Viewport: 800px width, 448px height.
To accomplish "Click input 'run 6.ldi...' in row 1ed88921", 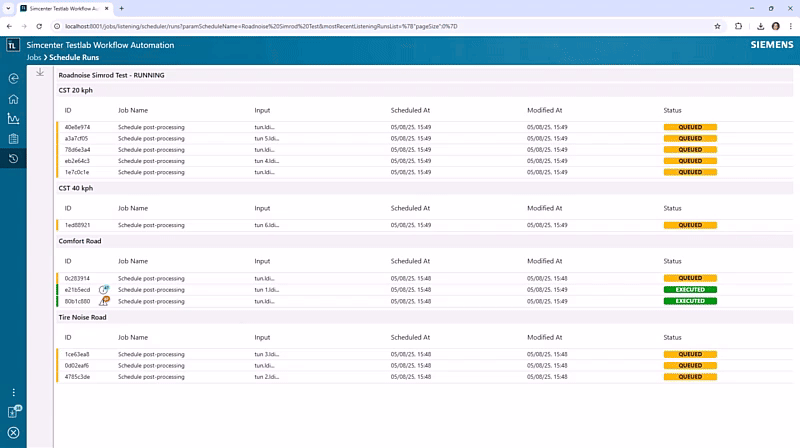I will 266,225.
